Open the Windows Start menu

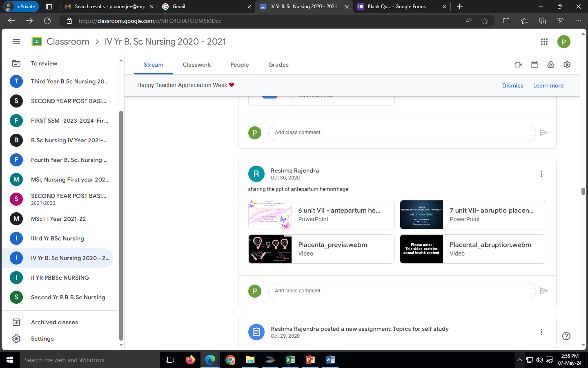pyautogui.click(x=10, y=360)
